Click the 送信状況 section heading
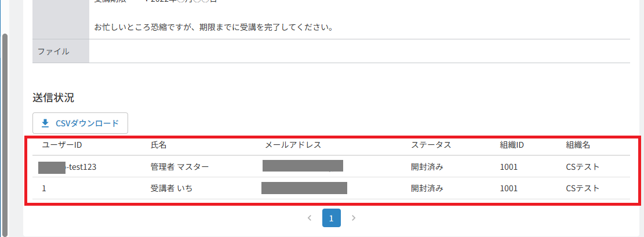Screen dimensions: 644x237 pyautogui.click(x=53, y=98)
